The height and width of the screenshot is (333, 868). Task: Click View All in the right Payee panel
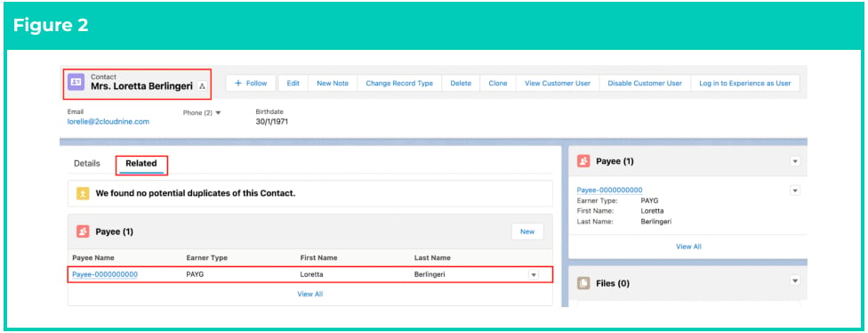tap(688, 247)
